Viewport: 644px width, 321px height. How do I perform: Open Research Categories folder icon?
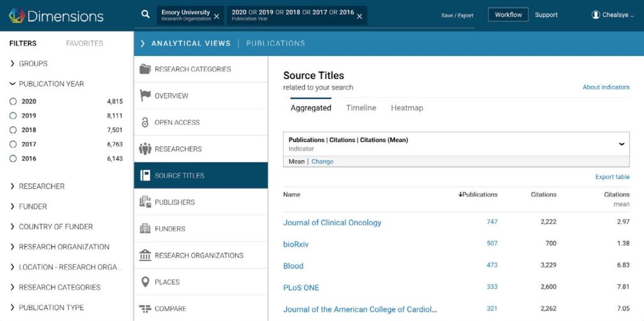pyautogui.click(x=145, y=69)
